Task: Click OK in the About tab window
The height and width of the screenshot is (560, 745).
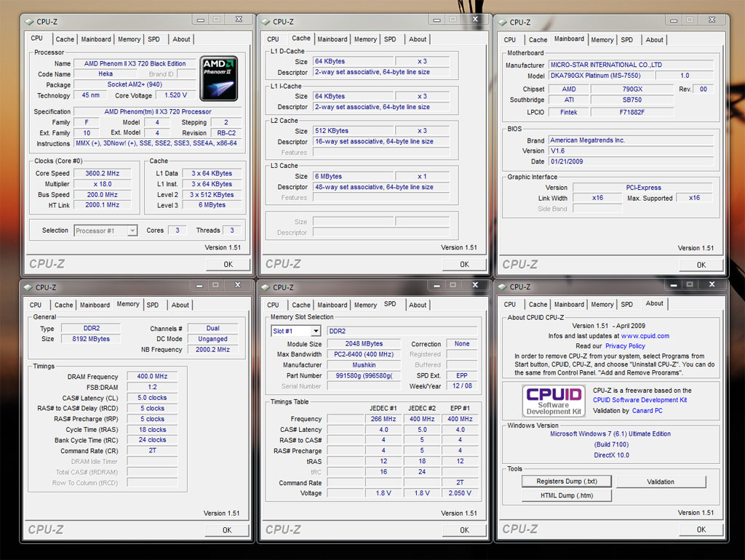Action: 701,529
